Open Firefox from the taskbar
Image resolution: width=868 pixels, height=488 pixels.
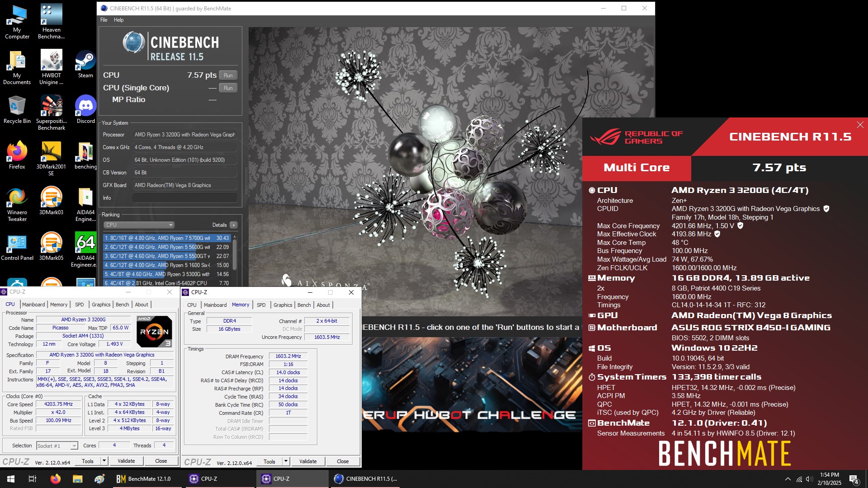55,479
